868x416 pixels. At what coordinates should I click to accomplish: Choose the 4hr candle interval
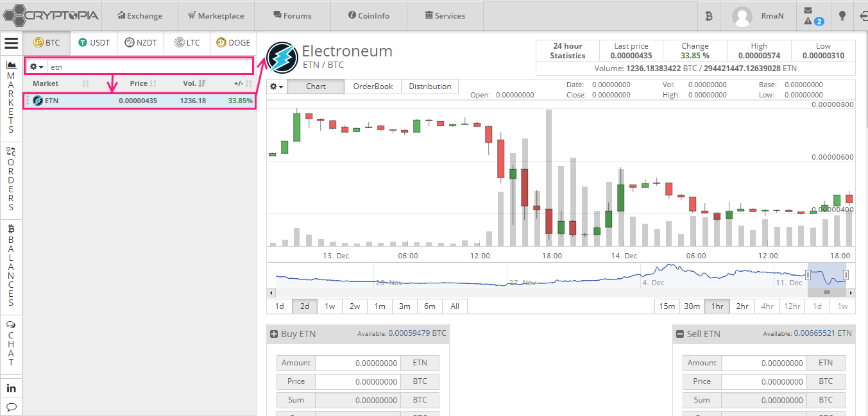click(767, 306)
